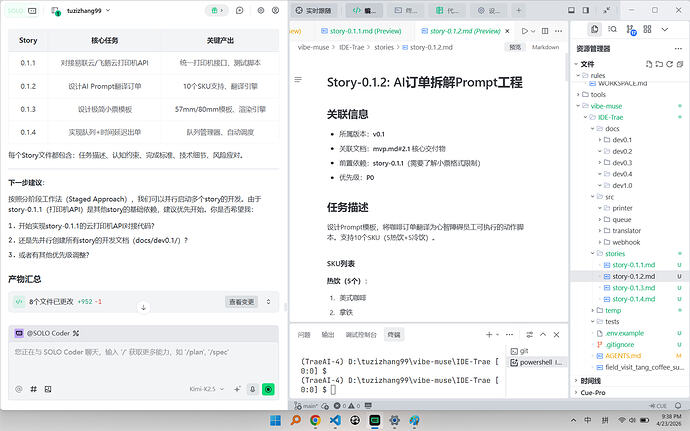690x431 pixels.
Task: Add a new tab with plus button
Action: tap(518, 10)
